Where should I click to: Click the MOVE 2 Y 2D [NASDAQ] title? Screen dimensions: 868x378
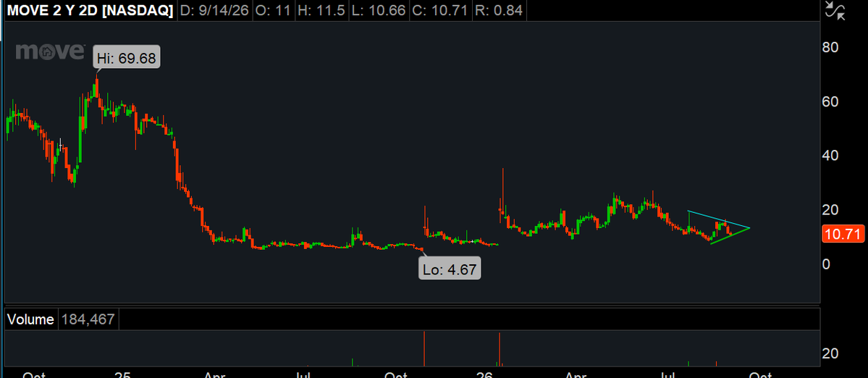pyautogui.click(x=89, y=11)
